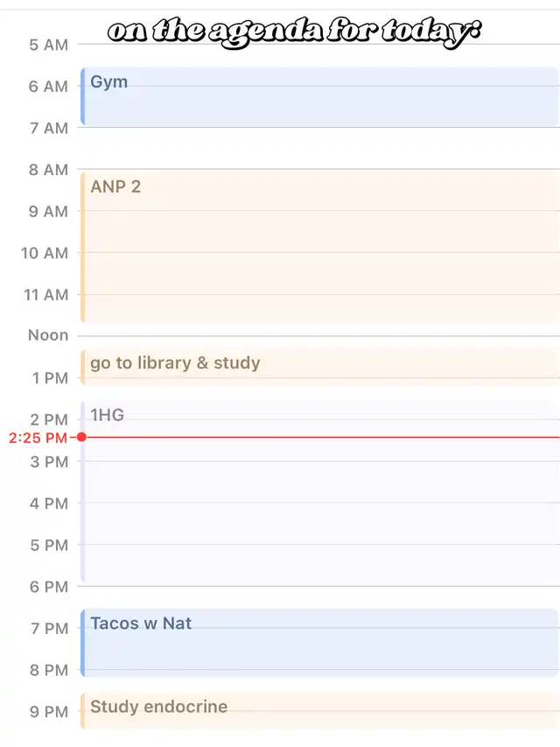Screen dimensions: 560x747
Task: Tap the 8 AM hour label
Action: pyautogui.click(x=48, y=170)
